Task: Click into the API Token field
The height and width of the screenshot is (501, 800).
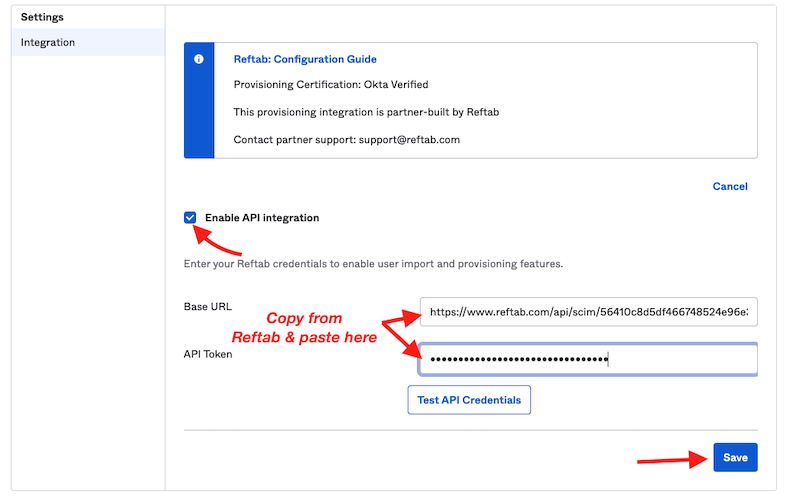Action: click(x=587, y=359)
